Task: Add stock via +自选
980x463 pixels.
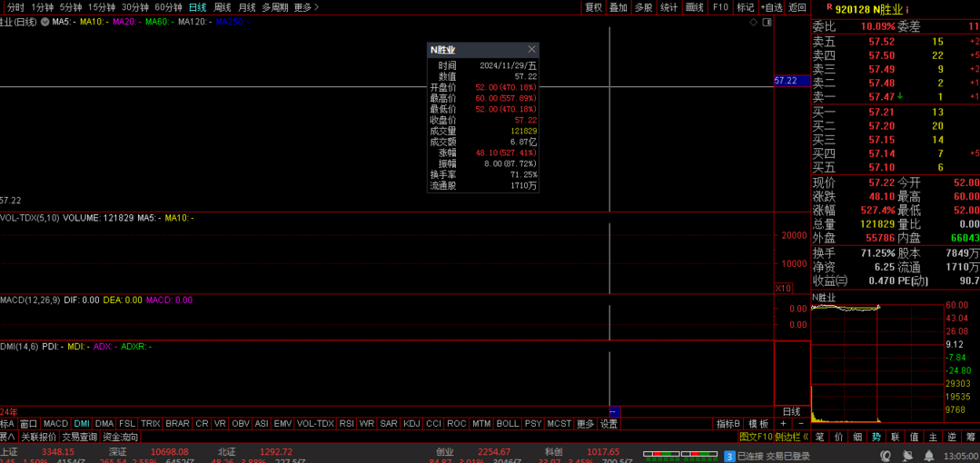Action: pos(771,7)
